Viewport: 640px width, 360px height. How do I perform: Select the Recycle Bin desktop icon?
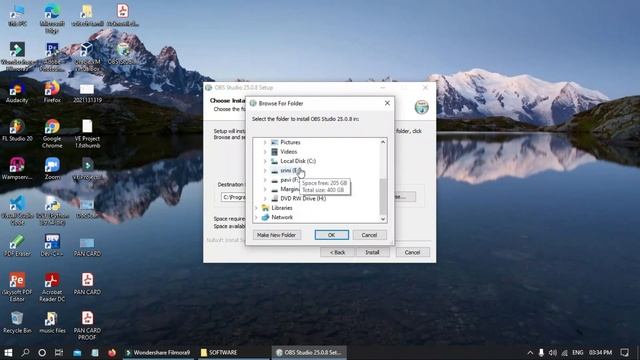pyautogui.click(x=17, y=322)
